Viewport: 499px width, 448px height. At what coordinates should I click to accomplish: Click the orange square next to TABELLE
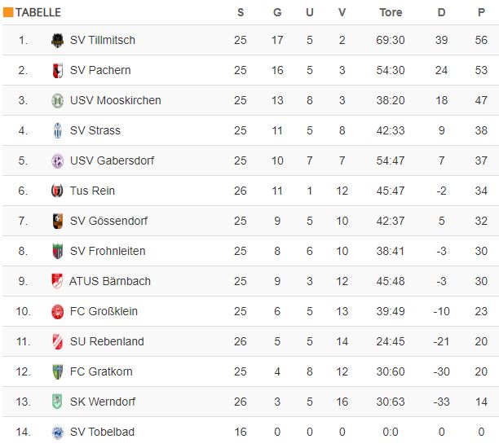pos(8,12)
